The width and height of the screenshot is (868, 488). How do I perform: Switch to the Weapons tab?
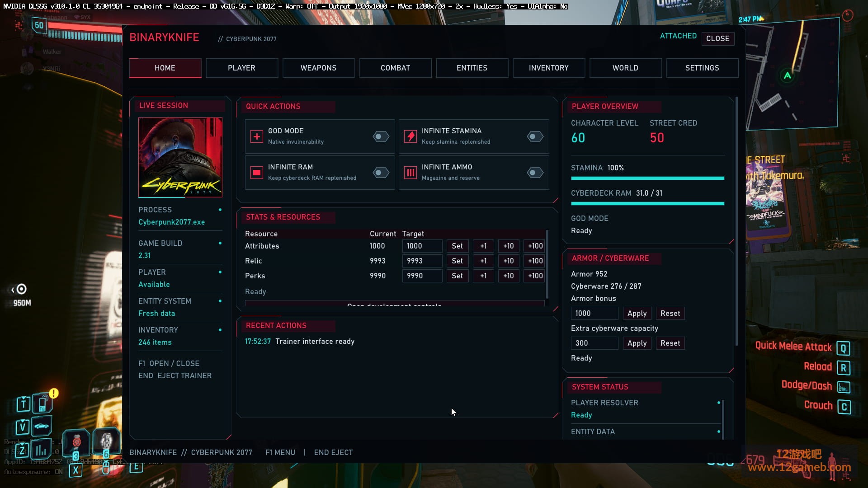[319, 68]
